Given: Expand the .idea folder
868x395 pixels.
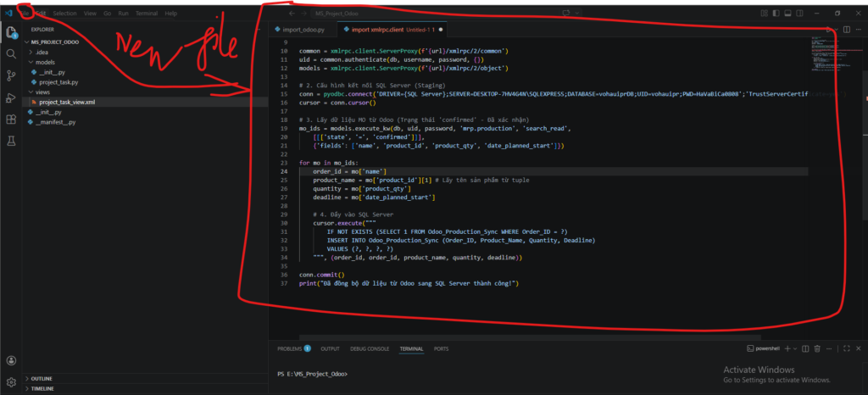Looking at the screenshot, I should 41,53.
